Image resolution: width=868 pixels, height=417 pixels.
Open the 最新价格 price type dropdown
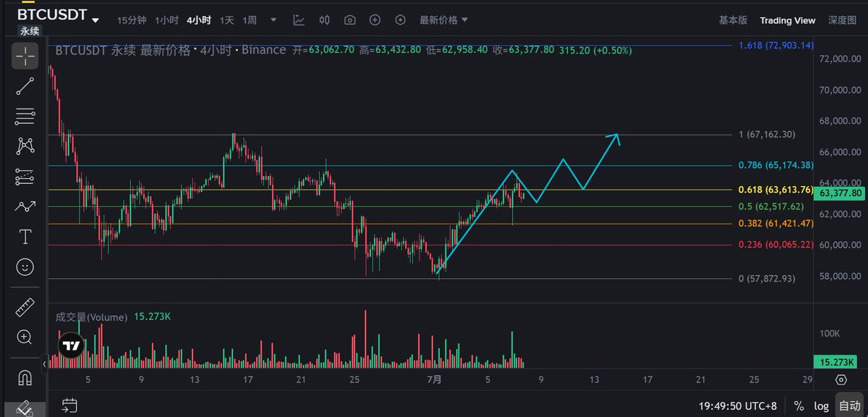click(x=443, y=20)
